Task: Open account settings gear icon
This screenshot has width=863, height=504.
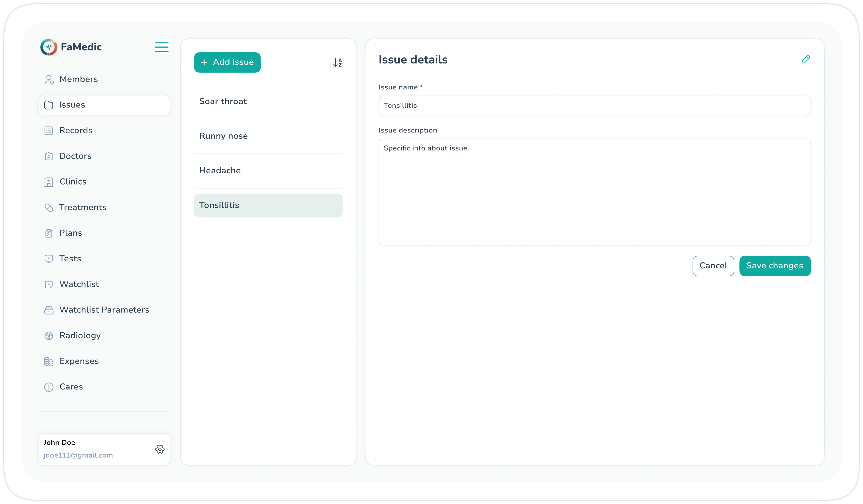Action: coord(160,449)
